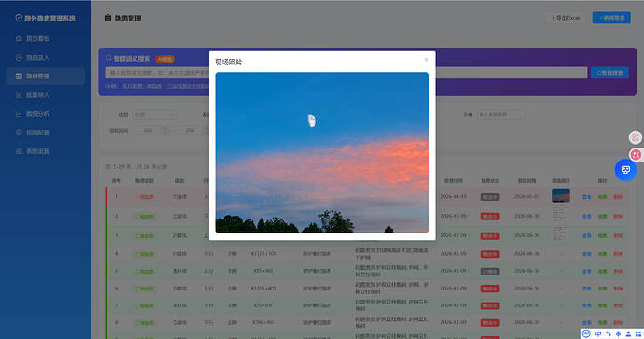The height and width of the screenshot is (339, 644).
Task: Click the red level tag in row 1
Action: pos(145,197)
